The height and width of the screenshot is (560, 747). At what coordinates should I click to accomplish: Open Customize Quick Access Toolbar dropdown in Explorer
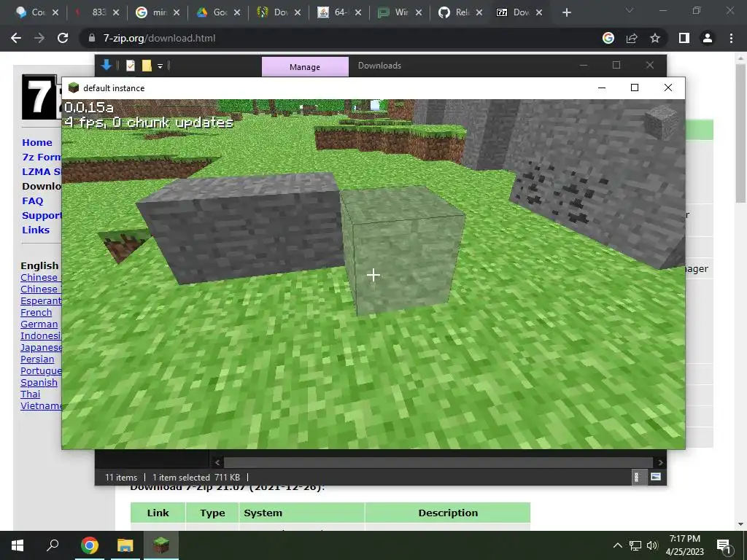point(160,66)
